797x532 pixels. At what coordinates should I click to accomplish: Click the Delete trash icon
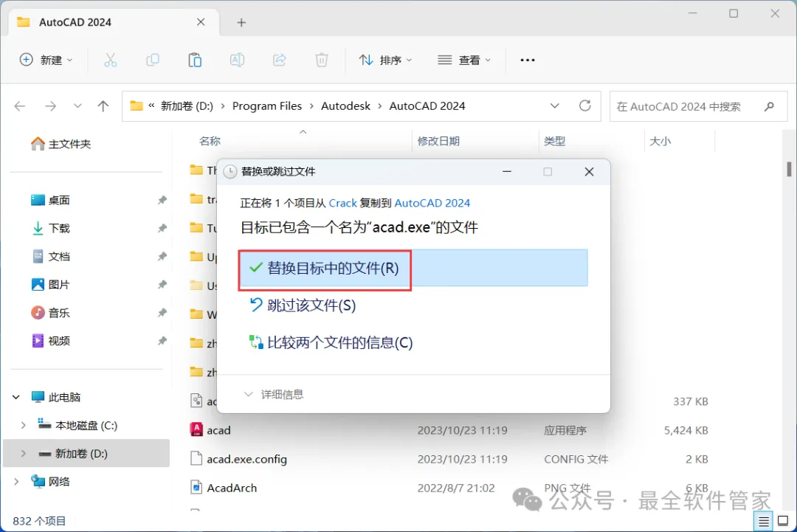321,60
